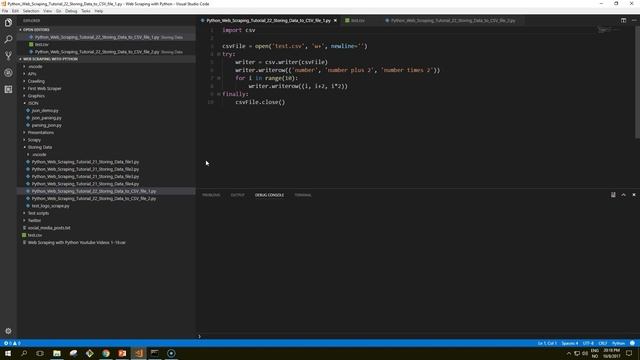The image size is (640, 360).
Task: Switch to the Output panel tab
Action: (238, 195)
